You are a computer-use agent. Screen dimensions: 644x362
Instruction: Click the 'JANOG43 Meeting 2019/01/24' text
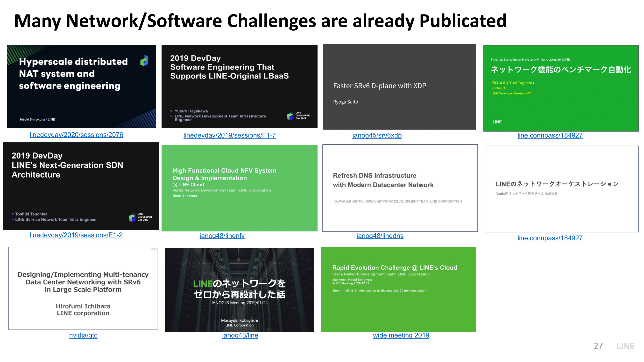[x=239, y=303]
